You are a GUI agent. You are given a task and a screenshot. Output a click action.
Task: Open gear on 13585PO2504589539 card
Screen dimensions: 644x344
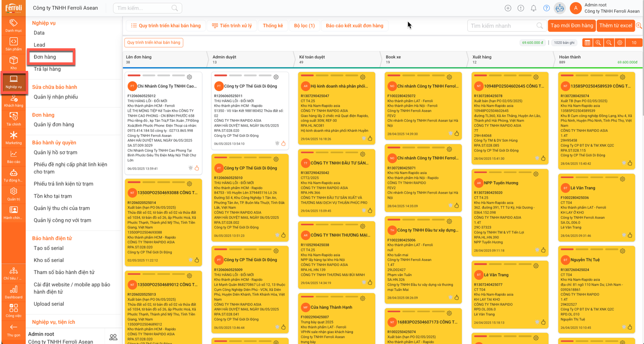(x=622, y=77)
